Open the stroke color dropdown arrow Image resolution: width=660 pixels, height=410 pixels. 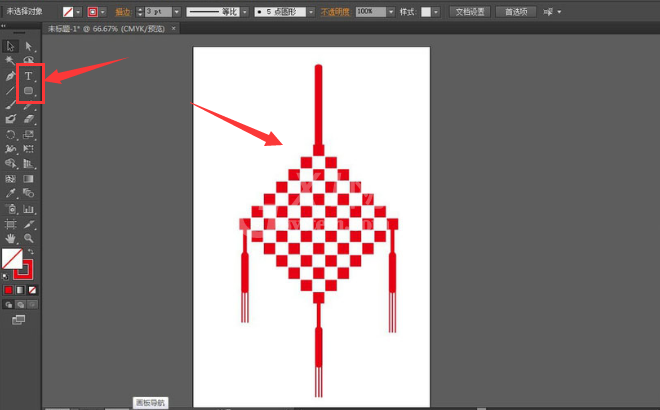coord(103,12)
